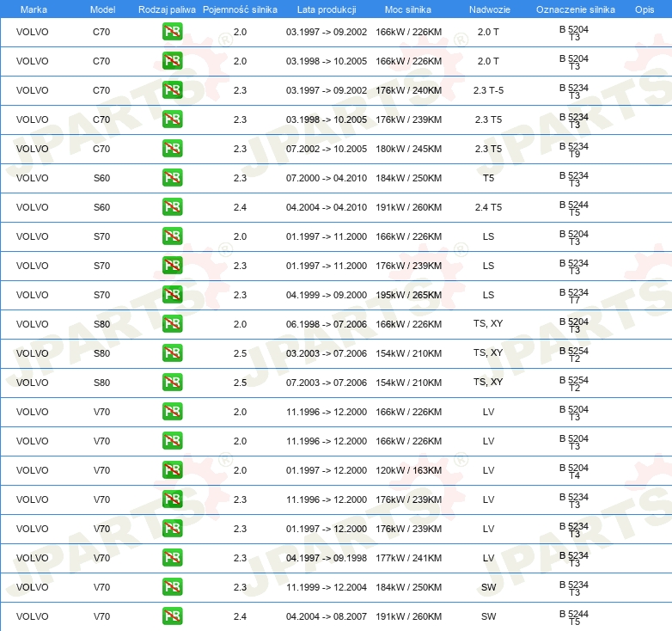The width and height of the screenshot is (672, 631).
Task: Select the 03.2003 -> 07.2006 date cell
Action: (327, 353)
